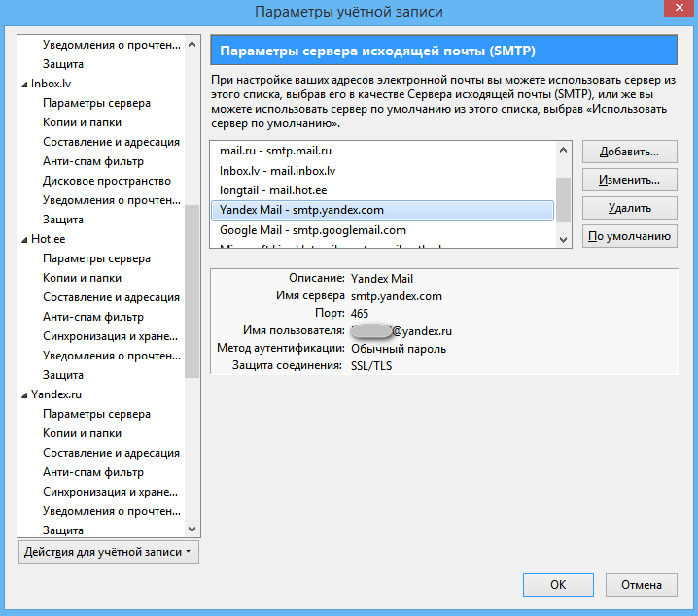Open Anti-spam filter under Hot.ee
The width and height of the screenshot is (698, 616).
[x=93, y=317]
